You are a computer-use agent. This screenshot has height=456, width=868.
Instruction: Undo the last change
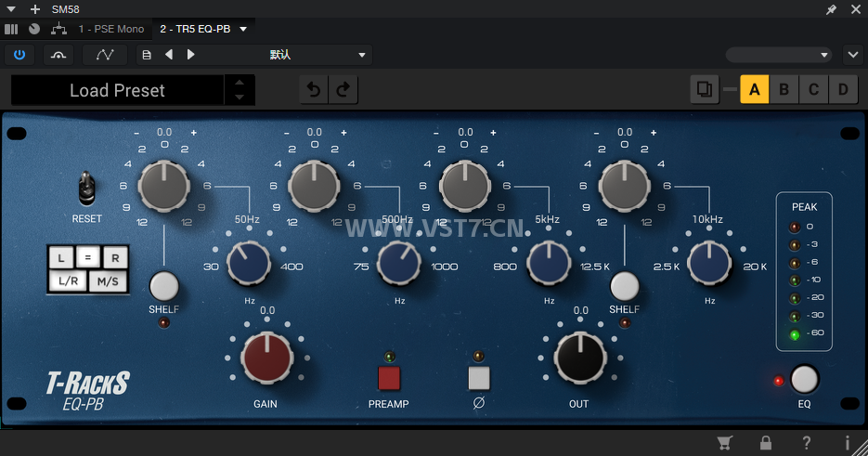click(x=314, y=89)
